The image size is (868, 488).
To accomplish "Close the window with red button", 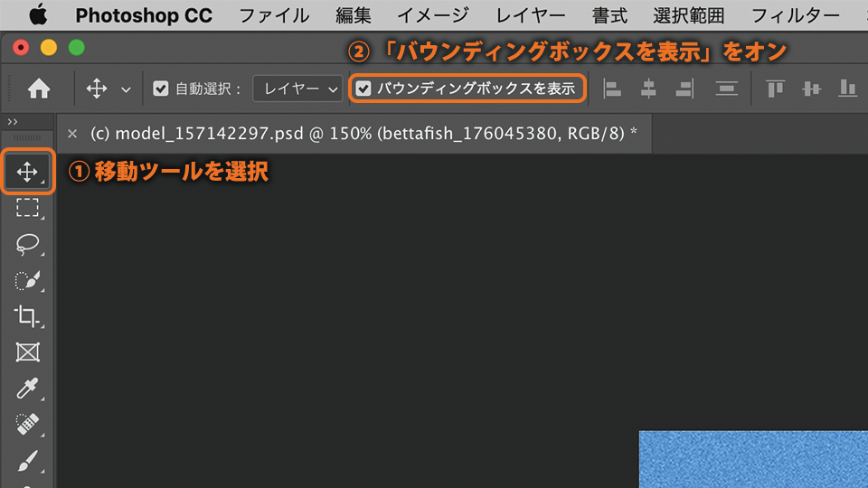I will 21,48.
